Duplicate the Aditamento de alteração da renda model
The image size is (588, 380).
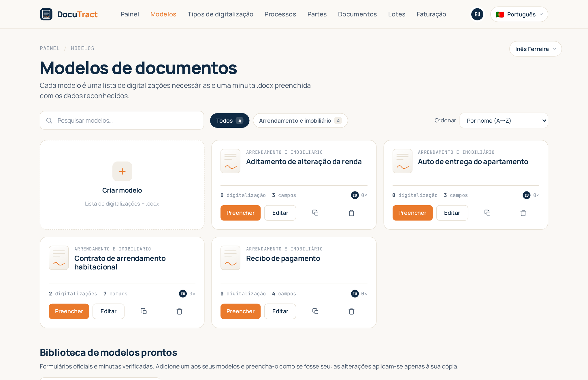(315, 213)
